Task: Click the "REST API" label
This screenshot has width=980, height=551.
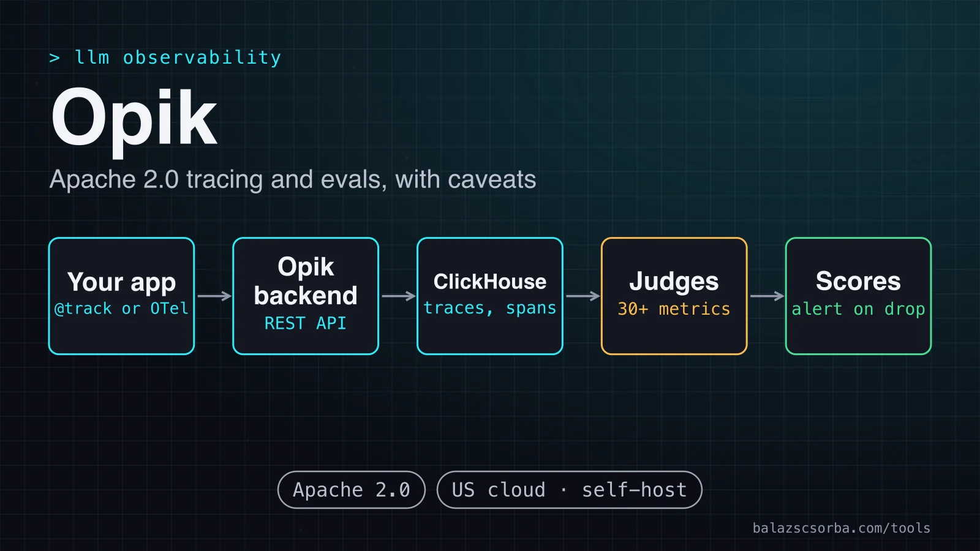Action: point(306,323)
